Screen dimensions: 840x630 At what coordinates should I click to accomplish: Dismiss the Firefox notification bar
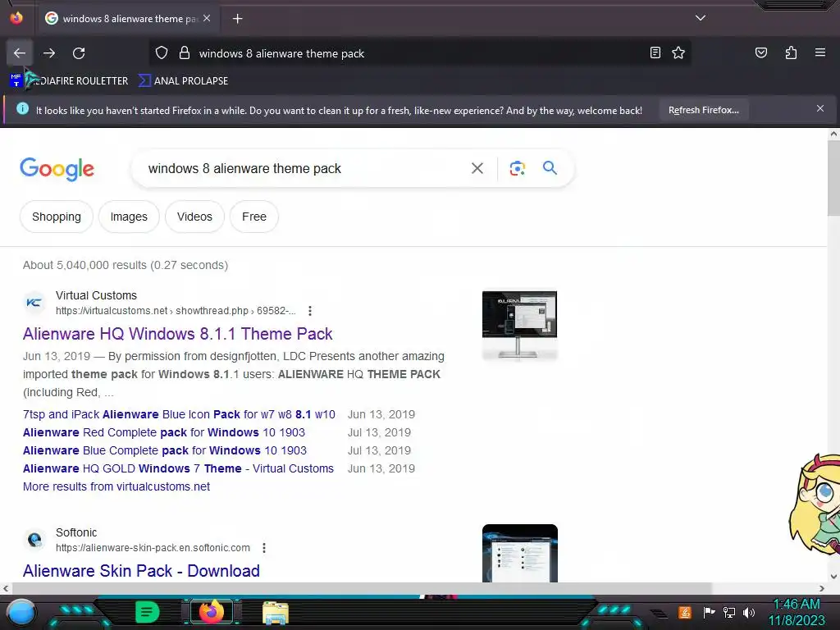coord(819,109)
